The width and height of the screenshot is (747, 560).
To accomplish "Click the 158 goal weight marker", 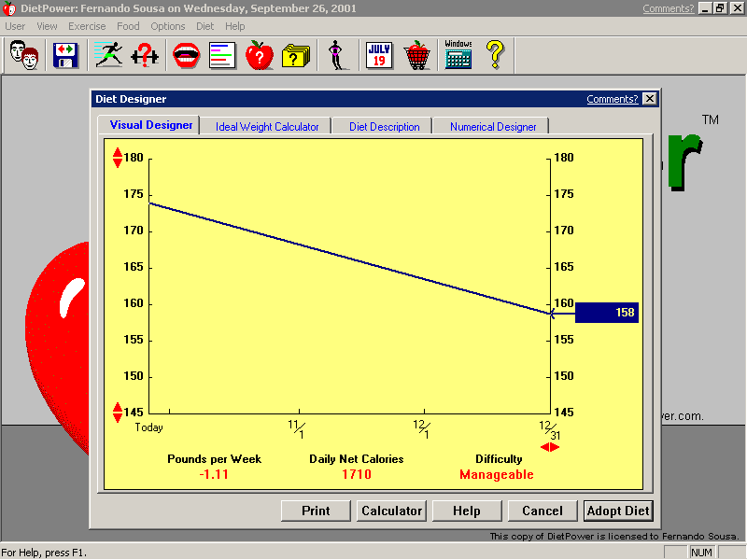I will 607,313.
